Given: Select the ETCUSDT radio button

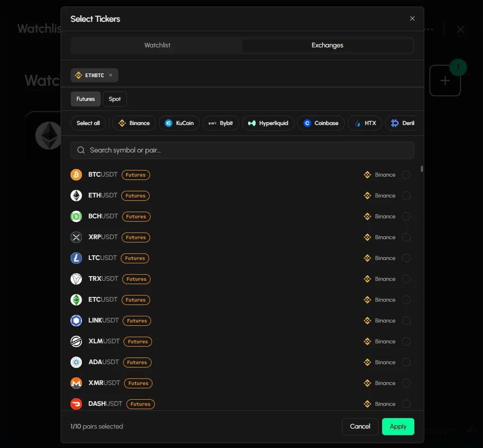Looking at the screenshot, I should 406,300.
